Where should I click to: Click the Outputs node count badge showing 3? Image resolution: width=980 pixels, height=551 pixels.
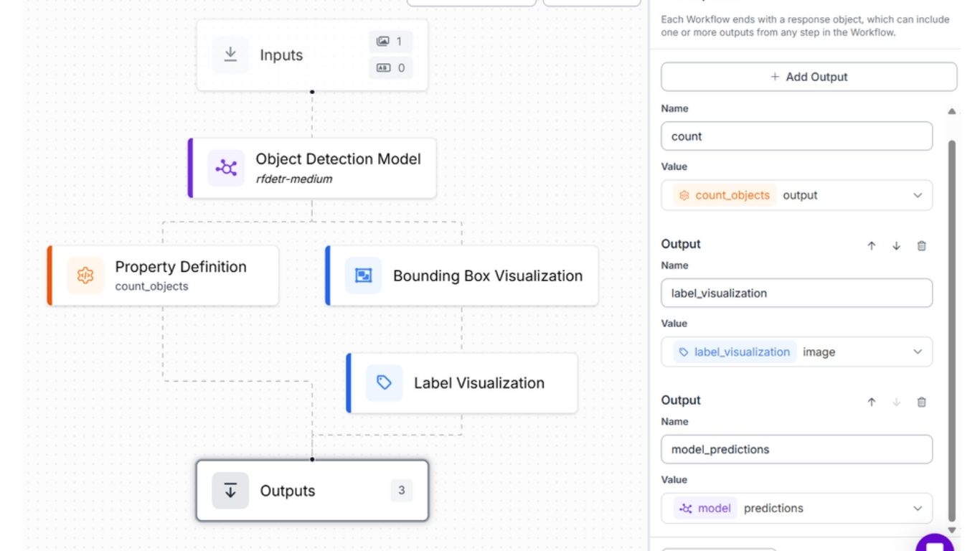tap(401, 491)
